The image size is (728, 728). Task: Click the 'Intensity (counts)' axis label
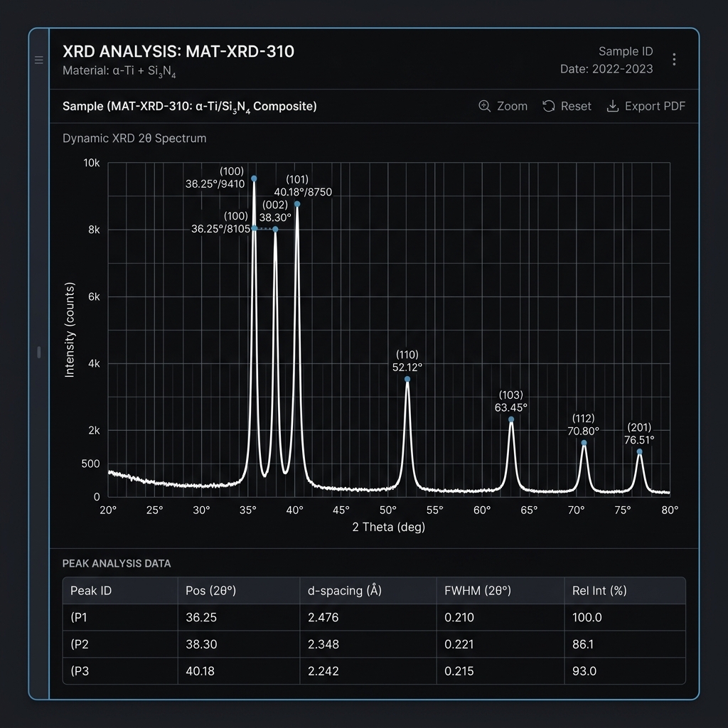[69, 330]
